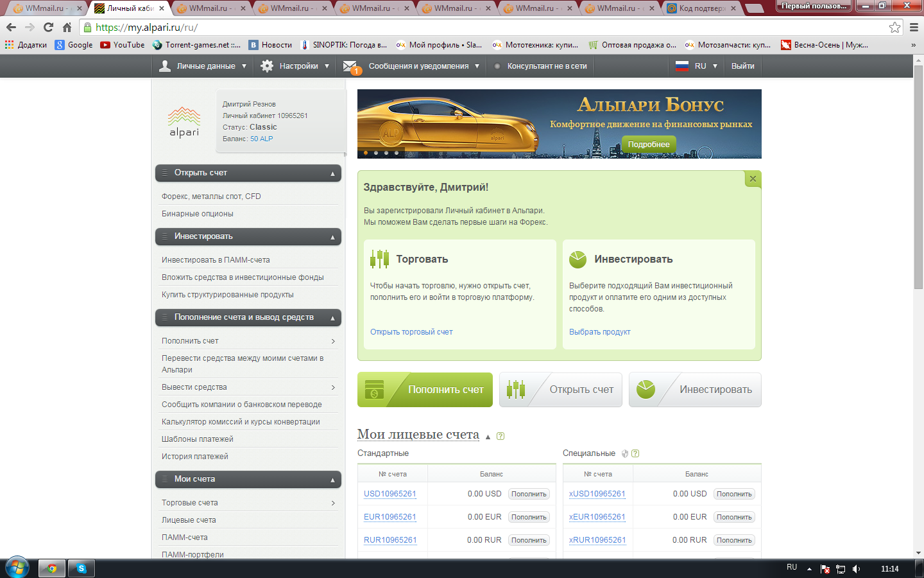The width and height of the screenshot is (924, 578).
Task: Open the Windows Start menu
Action: pyautogui.click(x=17, y=568)
